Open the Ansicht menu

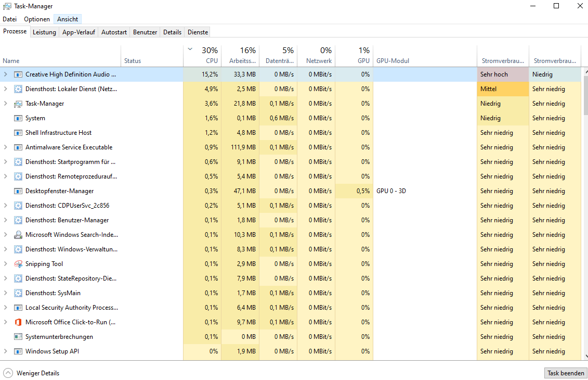point(68,19)
